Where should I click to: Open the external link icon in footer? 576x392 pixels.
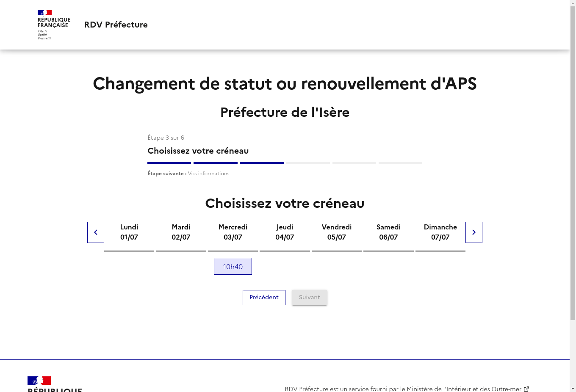(x=526, y=389)
